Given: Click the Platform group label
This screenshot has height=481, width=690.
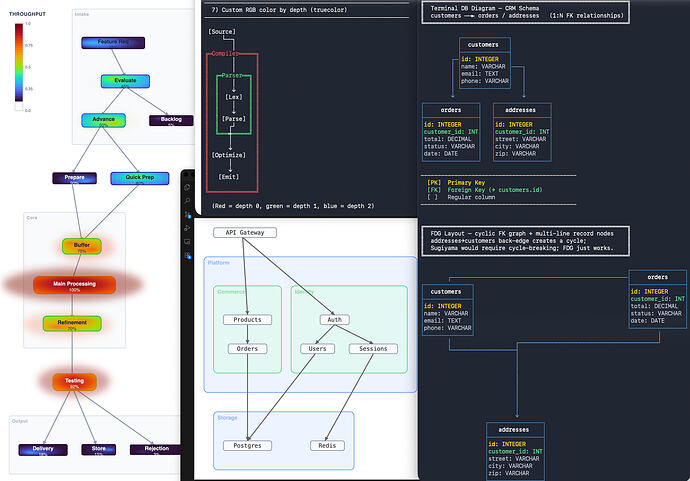Looking at the screenshot, I should coord(219,263).
